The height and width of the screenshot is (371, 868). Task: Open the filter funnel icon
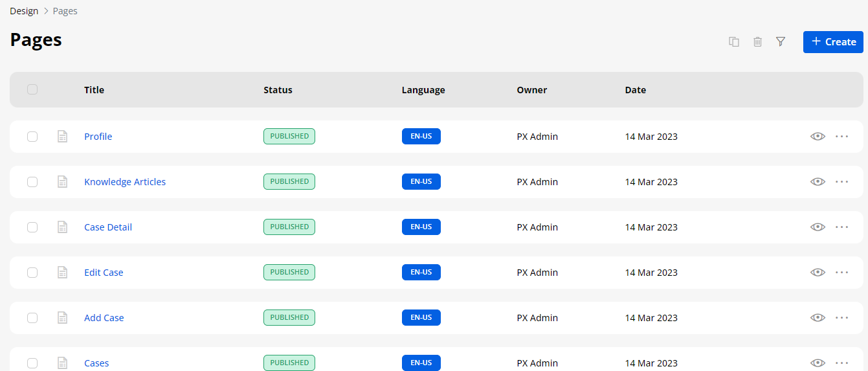[781, 41]
